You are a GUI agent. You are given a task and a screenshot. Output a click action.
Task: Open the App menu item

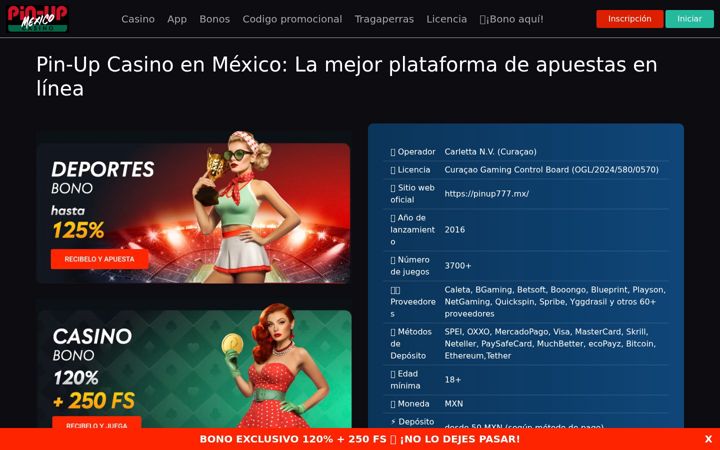click(177, 19)
